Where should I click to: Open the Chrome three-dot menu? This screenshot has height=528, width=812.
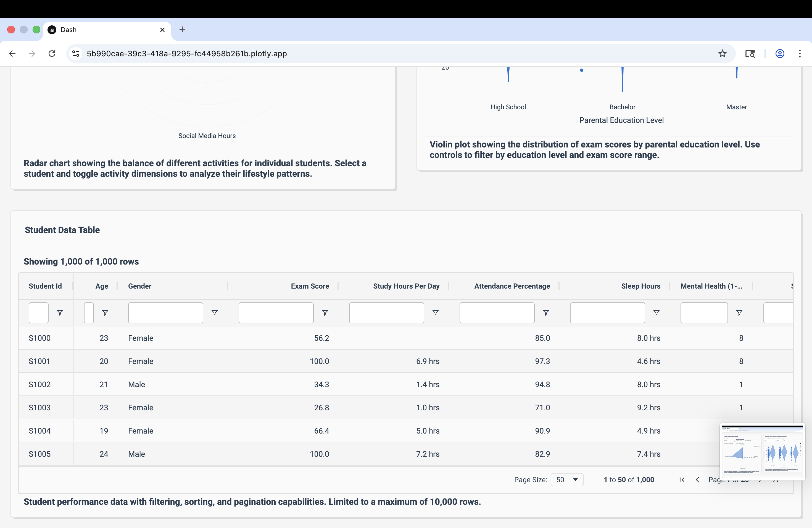[x=799, y=54]
